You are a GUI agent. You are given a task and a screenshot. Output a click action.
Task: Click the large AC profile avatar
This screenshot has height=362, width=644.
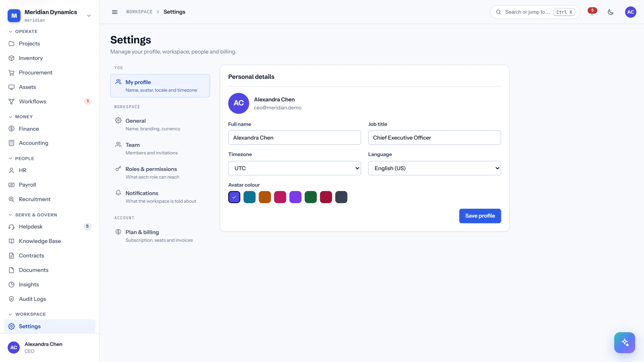(239, 103)
